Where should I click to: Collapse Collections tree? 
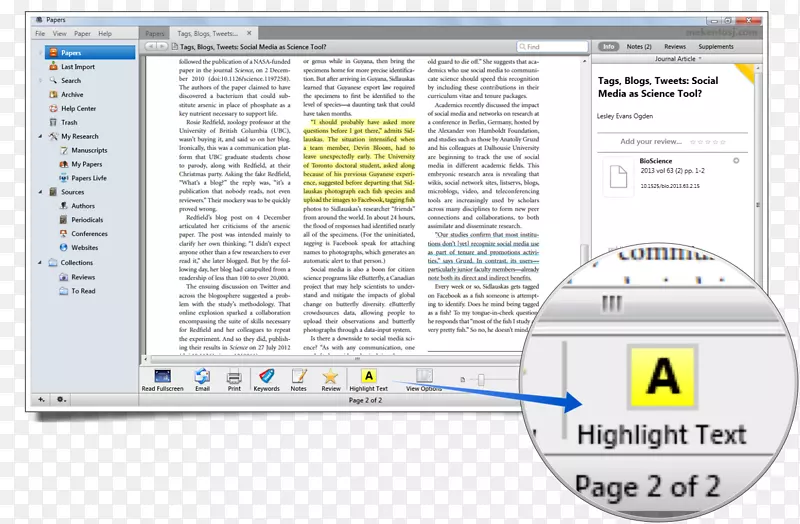40,262
